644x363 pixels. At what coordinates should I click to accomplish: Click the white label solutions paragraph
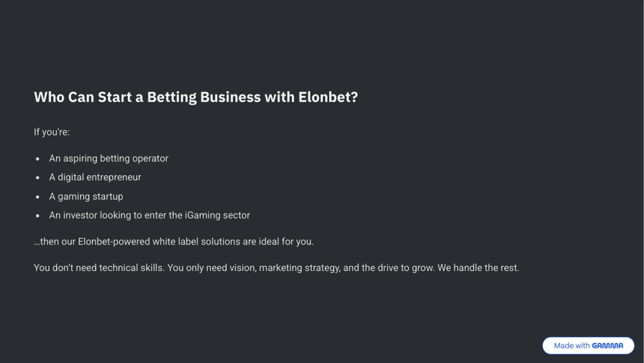[x=174, y=242]
